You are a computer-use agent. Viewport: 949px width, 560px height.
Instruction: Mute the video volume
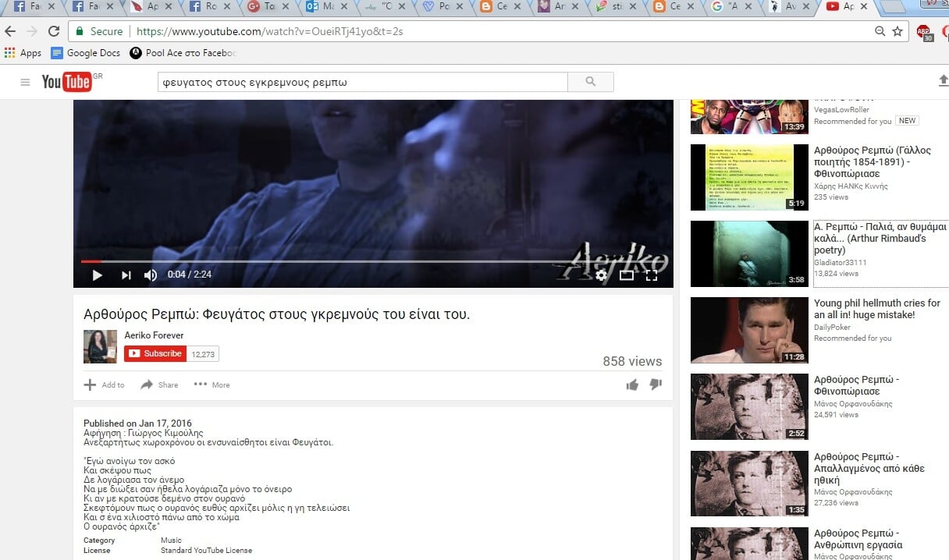(x=151, y=275)
